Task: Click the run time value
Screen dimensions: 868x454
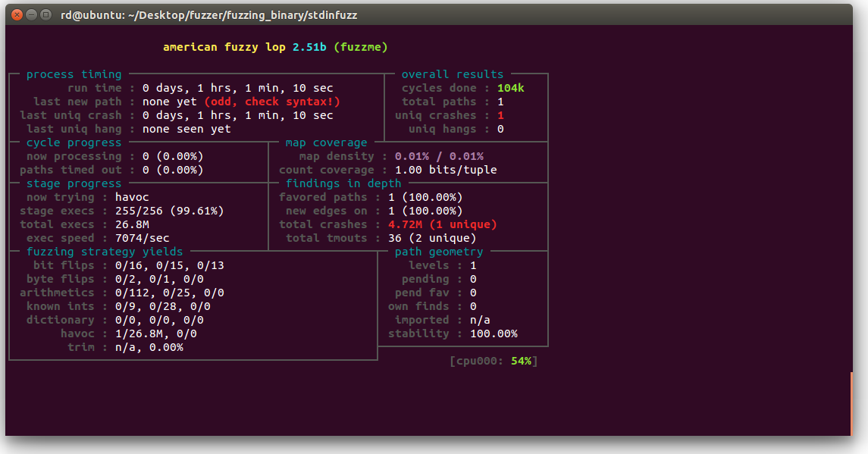Action: click(237, 88)
